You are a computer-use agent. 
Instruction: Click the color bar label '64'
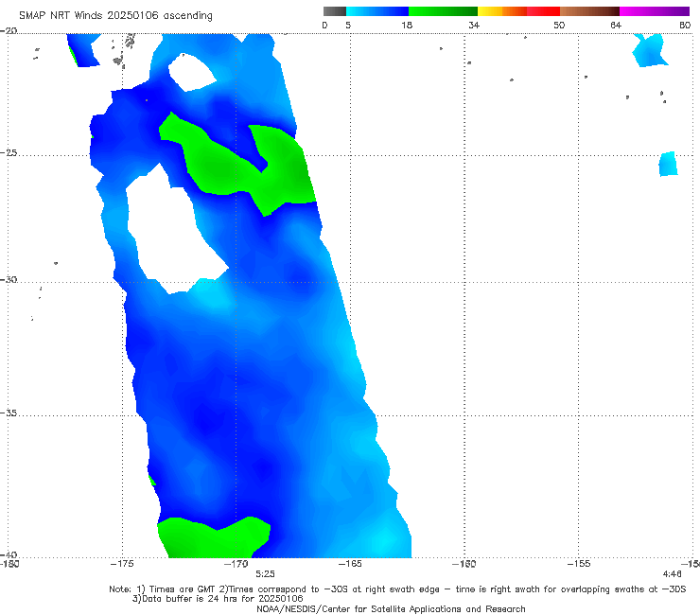click(x=616, y=25)
